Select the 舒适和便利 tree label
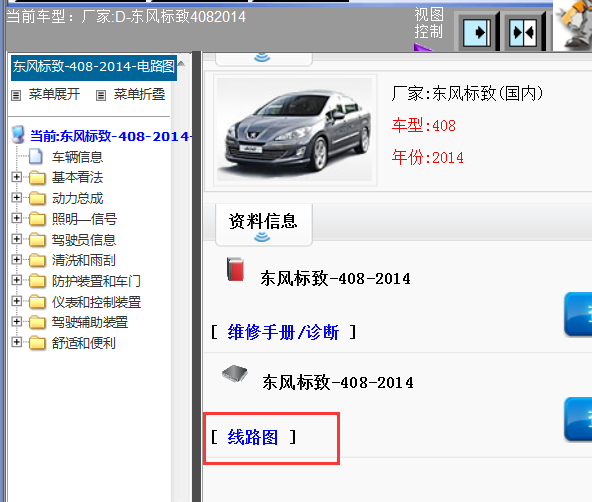592x502 pixels. [84, 343]
